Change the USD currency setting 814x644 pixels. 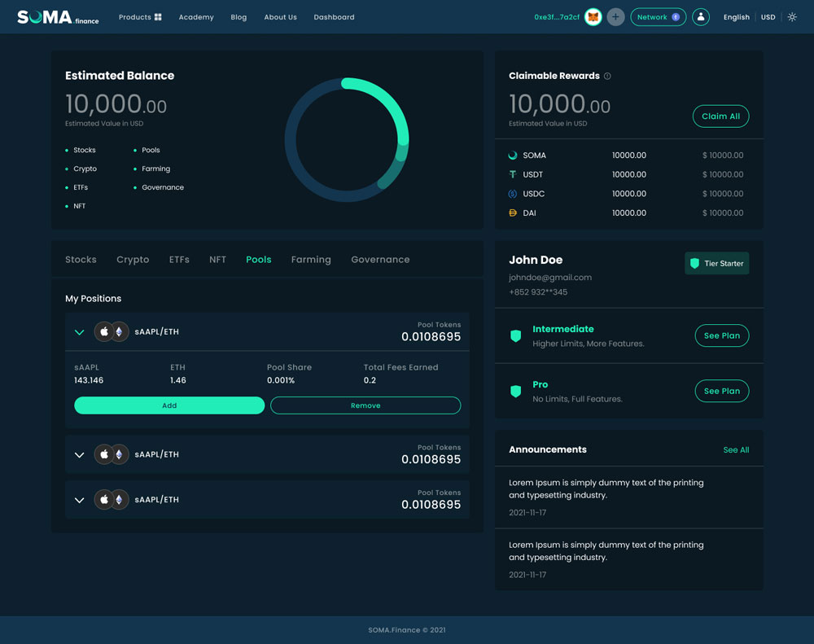pos(768,17)
